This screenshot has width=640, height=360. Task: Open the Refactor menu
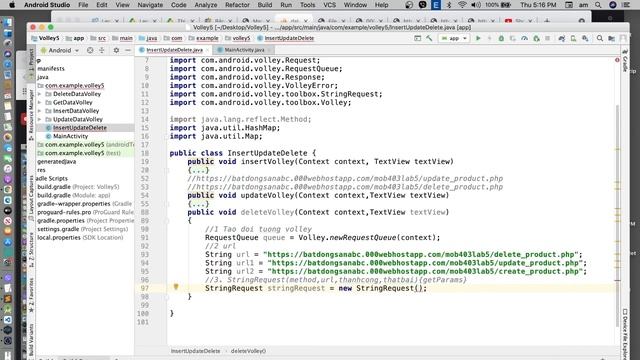click(x=237, y=5)
